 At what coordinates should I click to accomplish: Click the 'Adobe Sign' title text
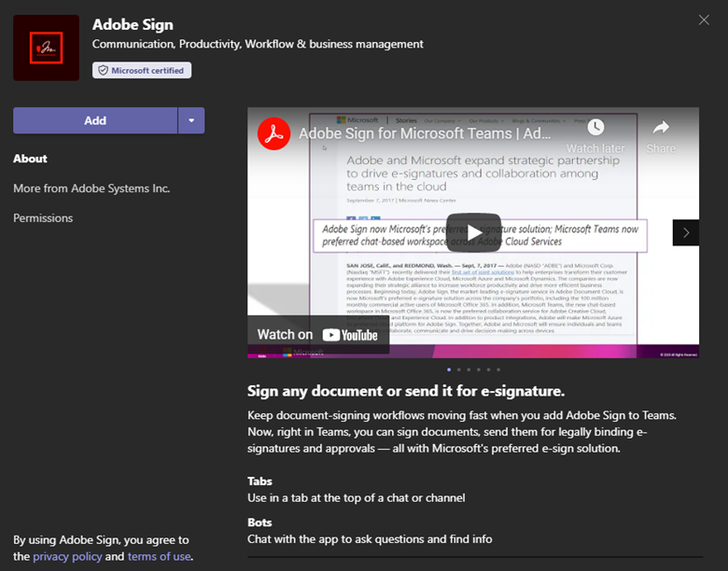(133, 24)
